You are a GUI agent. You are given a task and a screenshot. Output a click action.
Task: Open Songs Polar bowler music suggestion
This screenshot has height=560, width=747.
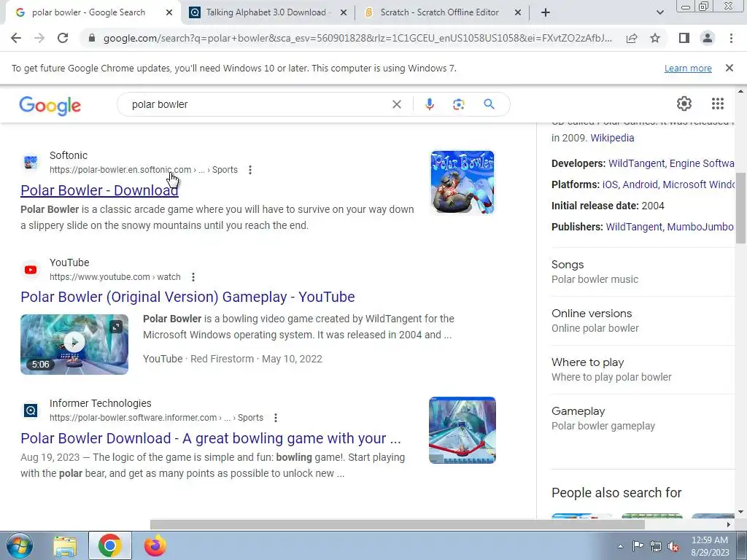(643, 272)
